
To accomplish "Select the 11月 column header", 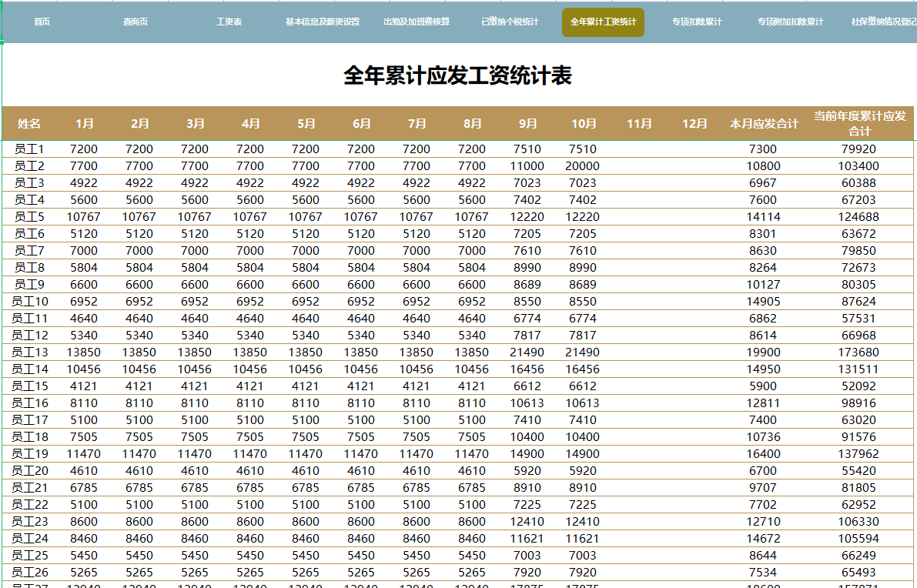I will tap(639, 122).
